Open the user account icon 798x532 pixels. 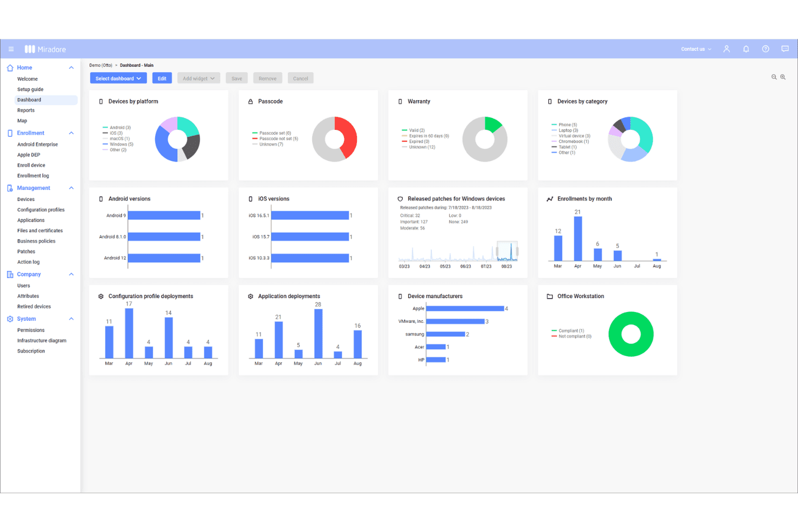(x=726, y=49)
